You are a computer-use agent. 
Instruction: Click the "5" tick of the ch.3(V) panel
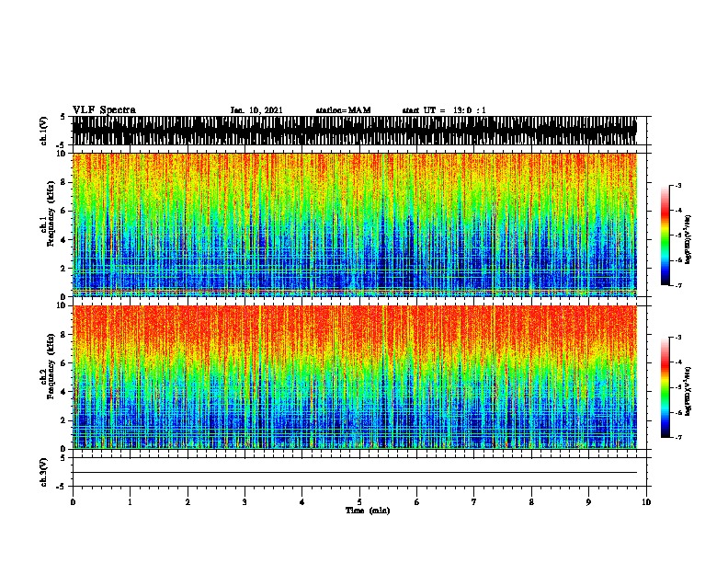pos(63,458)
